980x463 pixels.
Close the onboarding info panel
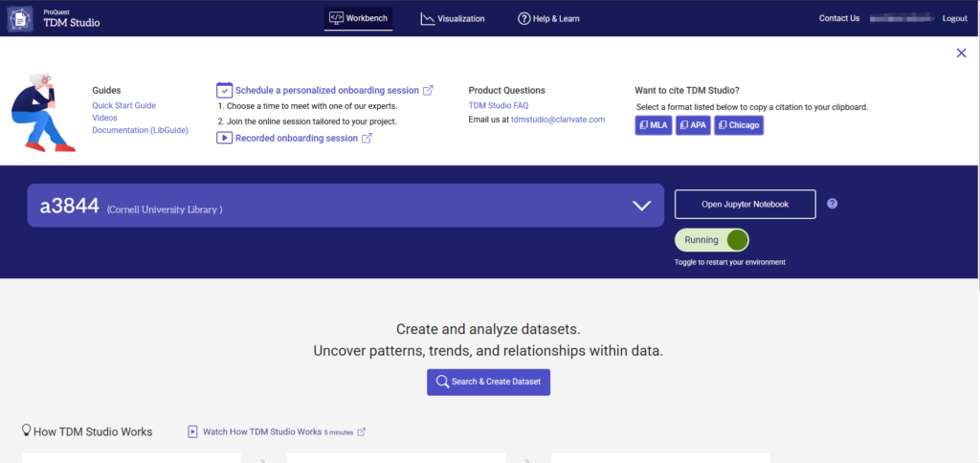tap(961, 53)
